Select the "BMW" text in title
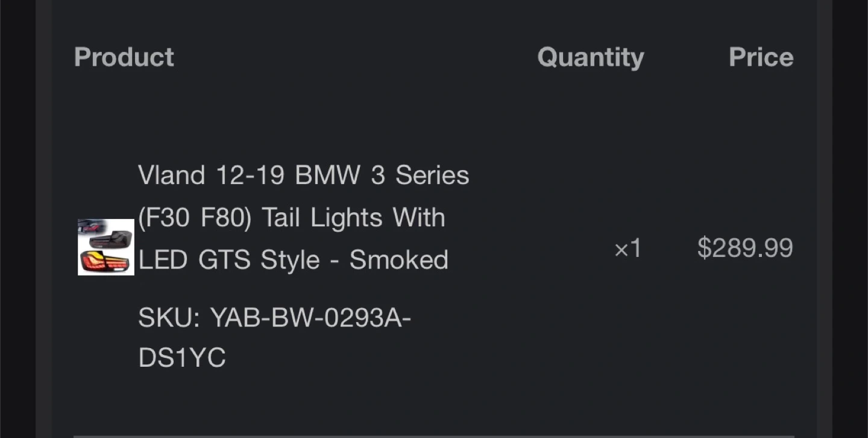The image size is (868, 438). click(x=327, y=176)
